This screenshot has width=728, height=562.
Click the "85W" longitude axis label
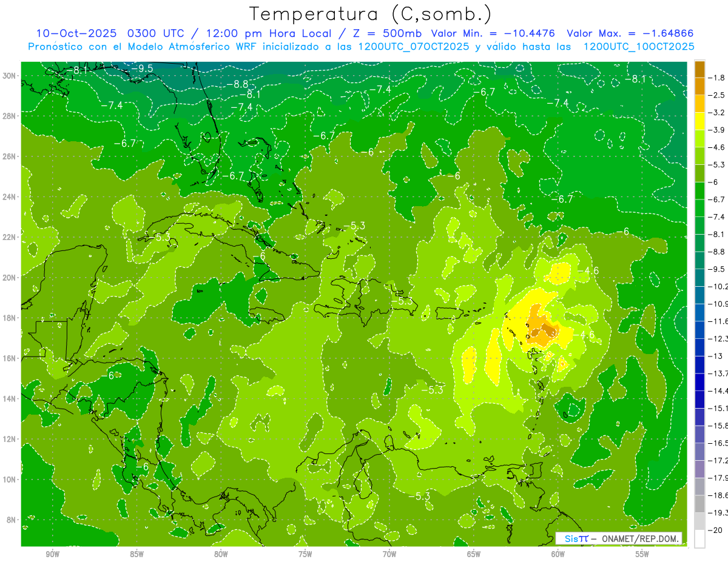pos(136,554)
